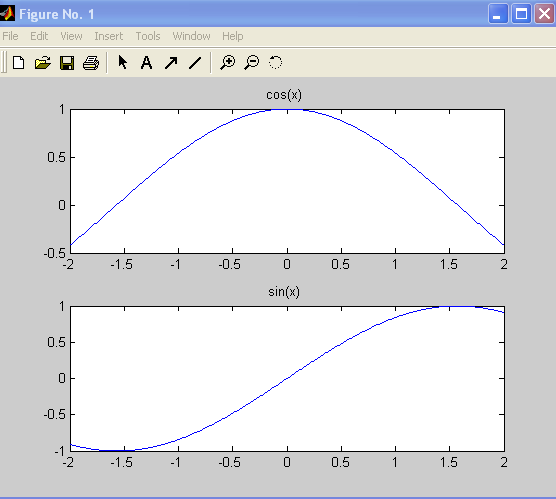The width and height of the screenshot is (556, 499).
Task: Maximize the Figure No. 1 window
Action: click(x=521, y=14)
